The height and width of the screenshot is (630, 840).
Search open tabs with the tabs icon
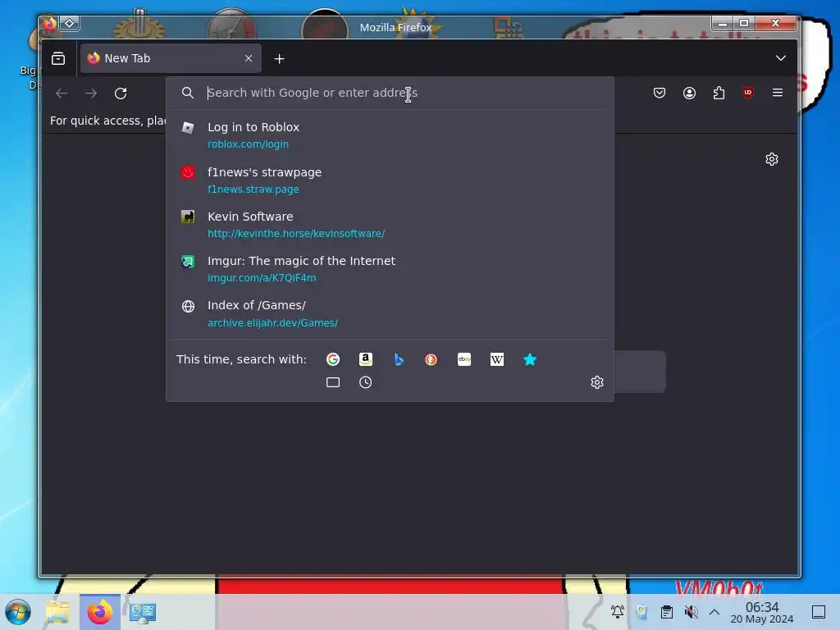(333, 382)
